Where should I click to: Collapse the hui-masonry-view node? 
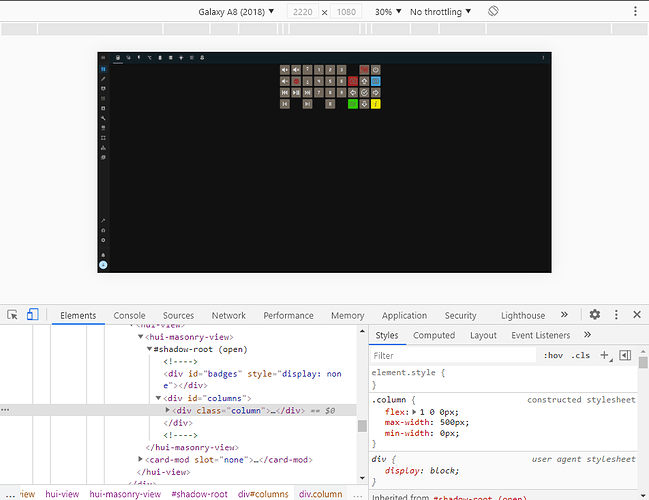tap(141, 337)
